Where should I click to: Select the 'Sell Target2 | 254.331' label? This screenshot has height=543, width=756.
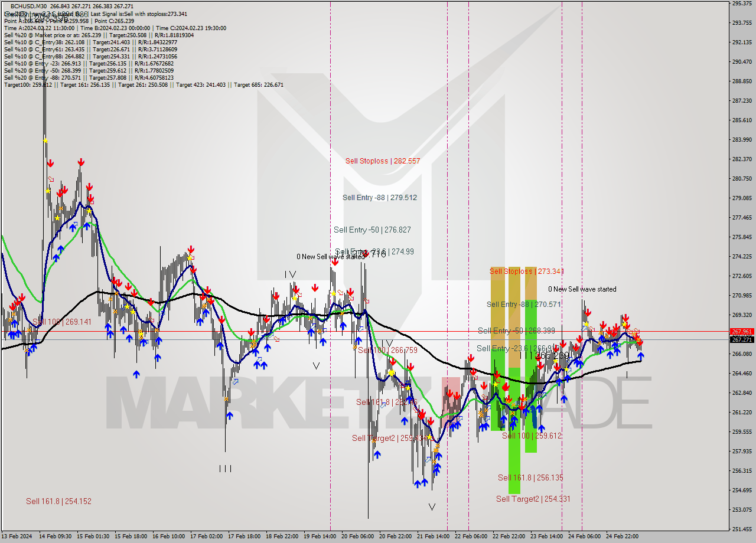[533, 499]
